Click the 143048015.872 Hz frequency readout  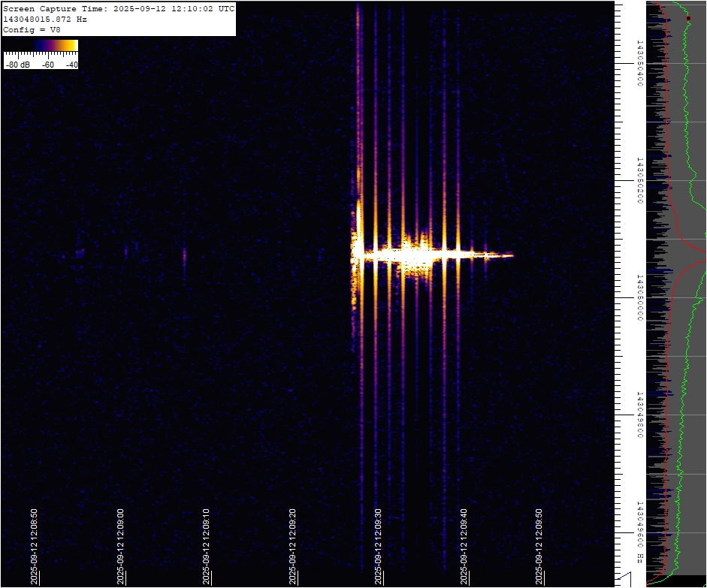(45, 20)
